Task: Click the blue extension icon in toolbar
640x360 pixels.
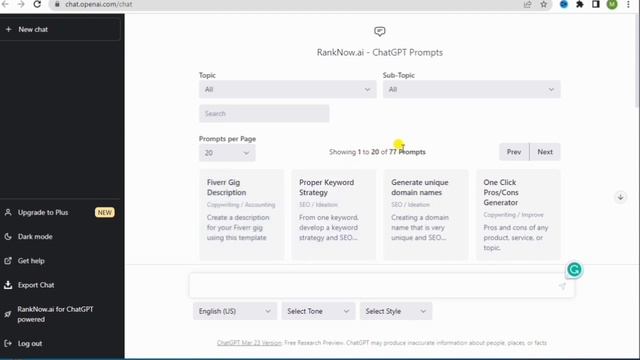Action: coord(564,4)
